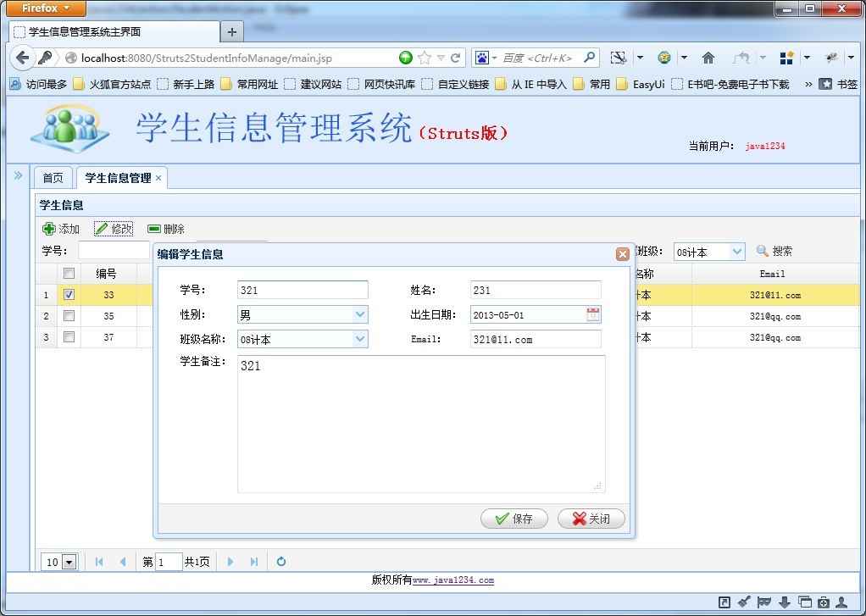
Task: Expand the left sidebar with double arrow
Action: coord(19,175)
